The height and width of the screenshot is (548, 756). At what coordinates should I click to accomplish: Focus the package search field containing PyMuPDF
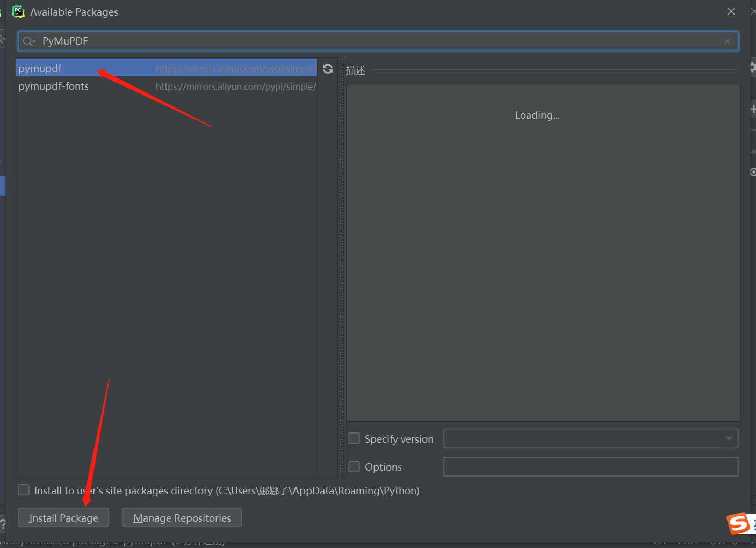tap(378, 41)
